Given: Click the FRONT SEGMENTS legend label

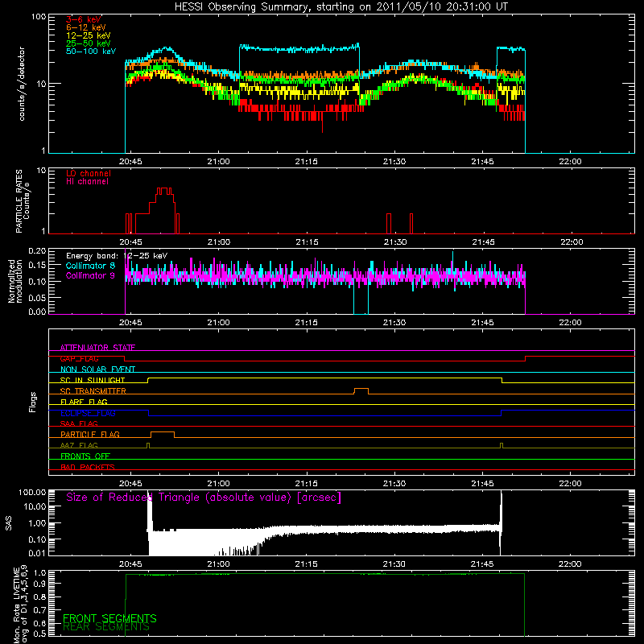Looking at the screenshot, I should pyautogui.click(x=109, y=618).
